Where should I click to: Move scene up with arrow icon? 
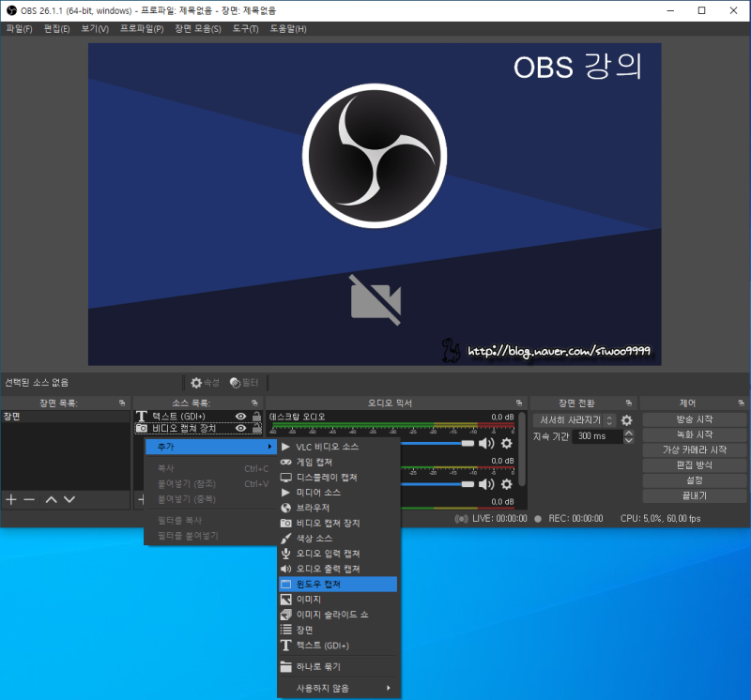(x=52, y=499)
